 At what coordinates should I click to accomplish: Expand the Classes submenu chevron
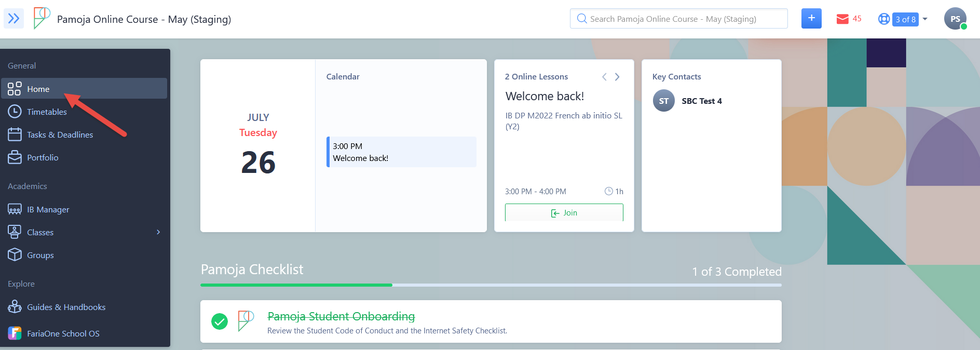[x=158, y=232]
